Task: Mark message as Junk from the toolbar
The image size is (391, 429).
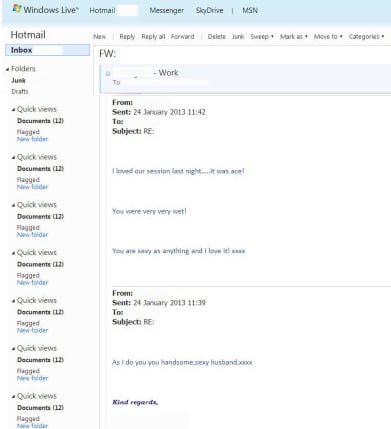Action: (238, 37)
